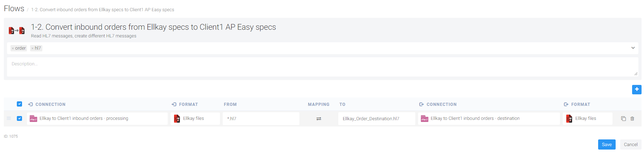
Task: Cancel editing the flow
Action: pos(631,145)
